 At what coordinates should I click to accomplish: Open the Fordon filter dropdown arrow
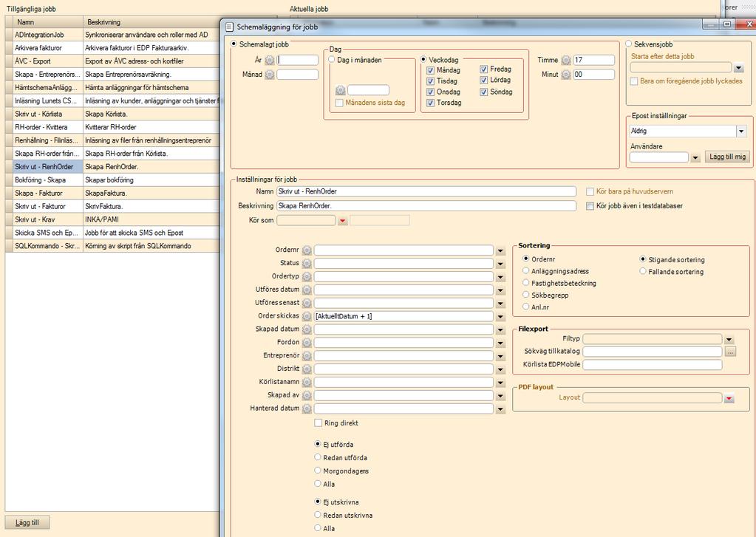pos(500,343)
